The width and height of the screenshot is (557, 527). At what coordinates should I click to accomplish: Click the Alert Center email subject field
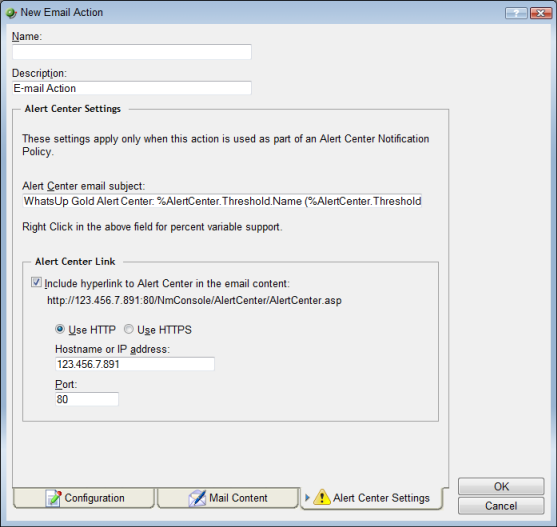pyautogui.click(x=222, y=201)
